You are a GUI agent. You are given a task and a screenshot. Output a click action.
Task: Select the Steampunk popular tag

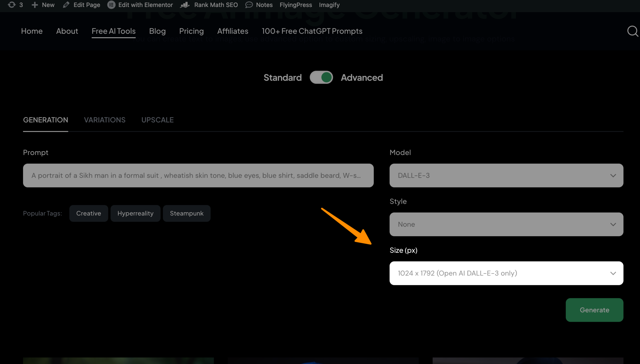coord(186,213)
